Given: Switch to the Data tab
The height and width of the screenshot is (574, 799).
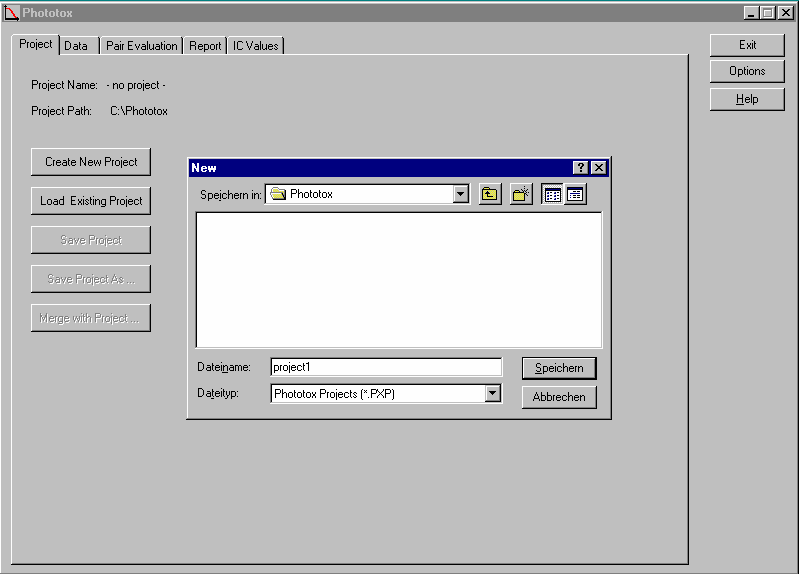Looking at the screenshot, I should tap(76, 46).
